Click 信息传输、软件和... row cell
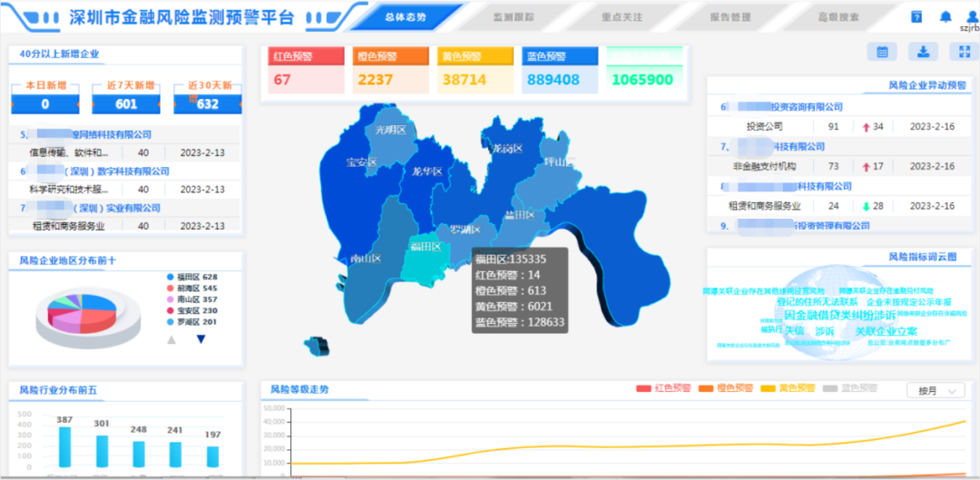The height and width of the screenshot is (480, 980). coord(69,152)
